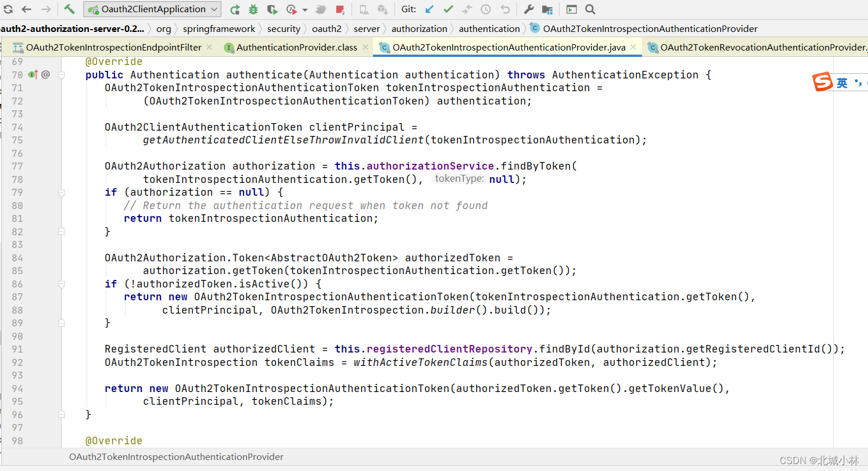Screen dimensions: 868x471
Task: Click the fold end marker at line 96
Action: pyautogui.click(x=62, y=415)
